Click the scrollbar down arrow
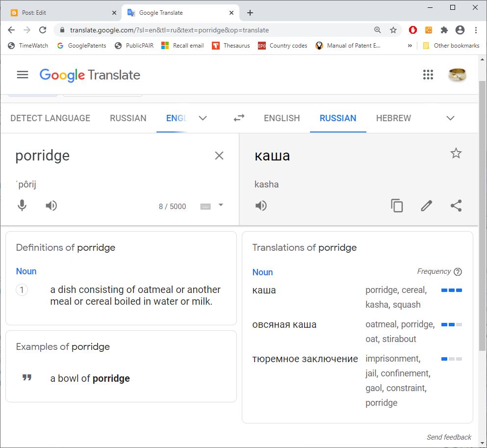This screenshot has height=448, width=487. (482, 444)
